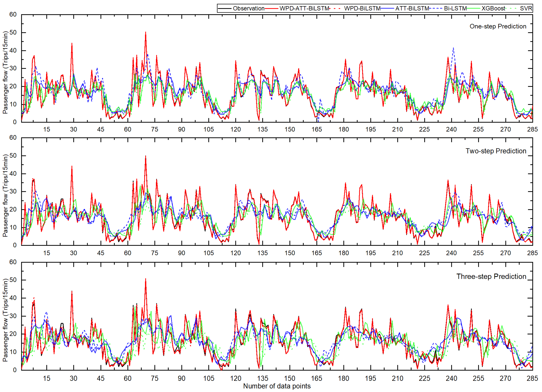Click the Bi-LSTM legend label

coord(455,8)
